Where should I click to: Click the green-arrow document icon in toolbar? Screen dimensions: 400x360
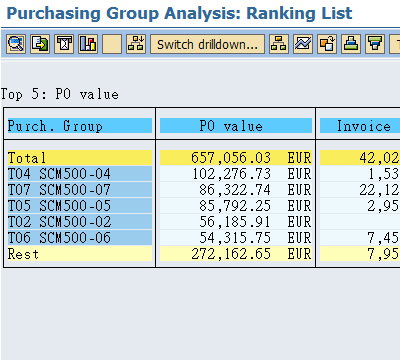40,44
